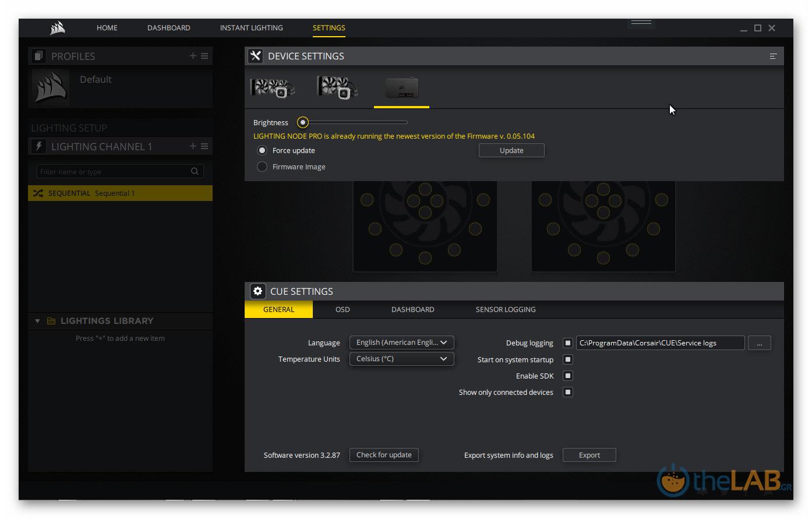Image resolution: width=812 pixels, height=519 pixels.
Task: Maximize the iCUE window
Action: click(758, 28)
